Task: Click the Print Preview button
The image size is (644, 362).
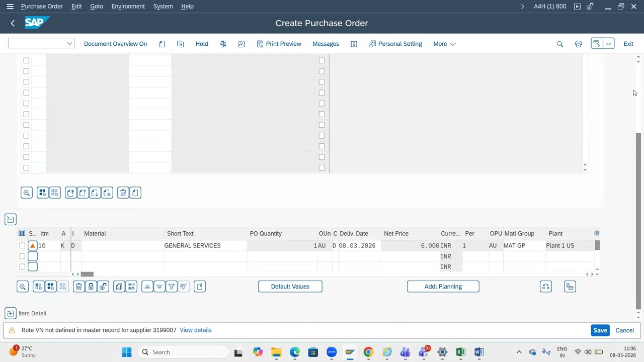Action: pos(279,44)
